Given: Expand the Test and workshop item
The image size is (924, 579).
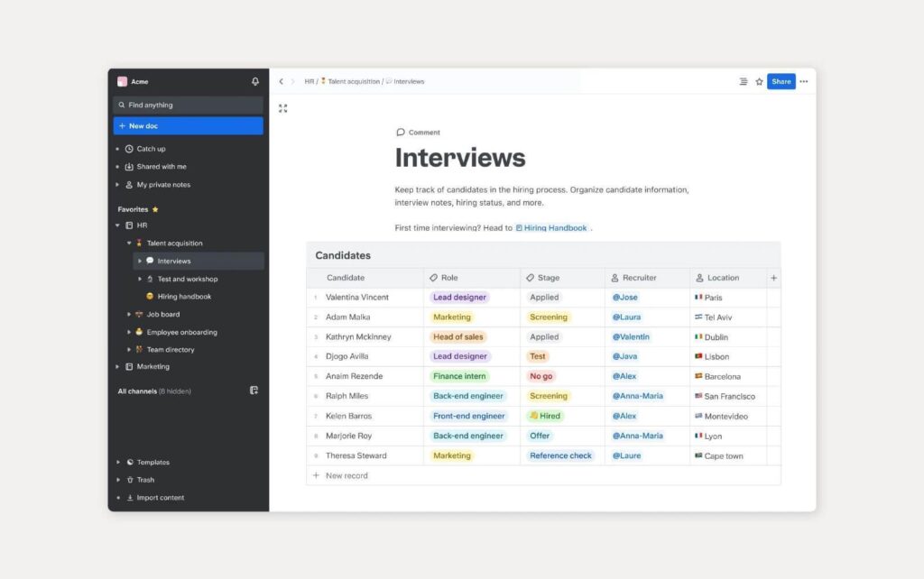Looking at the screenshot, I should tap(140, 280).
